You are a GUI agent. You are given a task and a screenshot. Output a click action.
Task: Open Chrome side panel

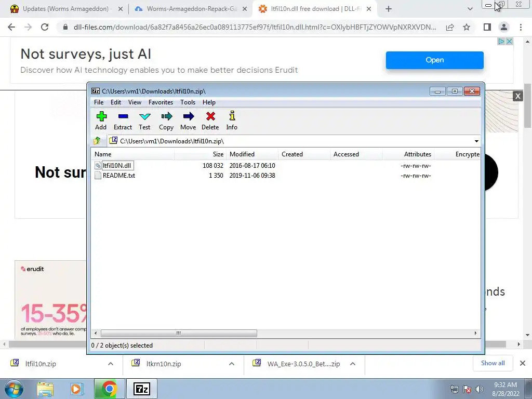point(487,27)
